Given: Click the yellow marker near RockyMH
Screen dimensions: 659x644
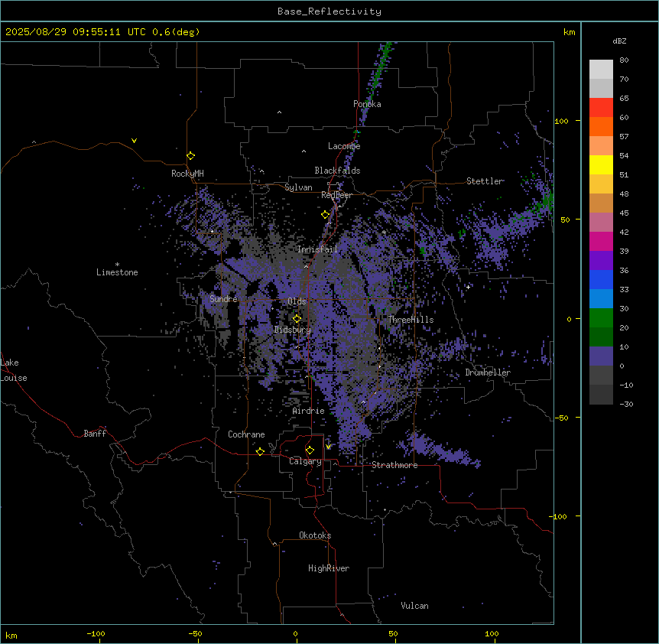Looking at the screenshot, I should 191,156.
